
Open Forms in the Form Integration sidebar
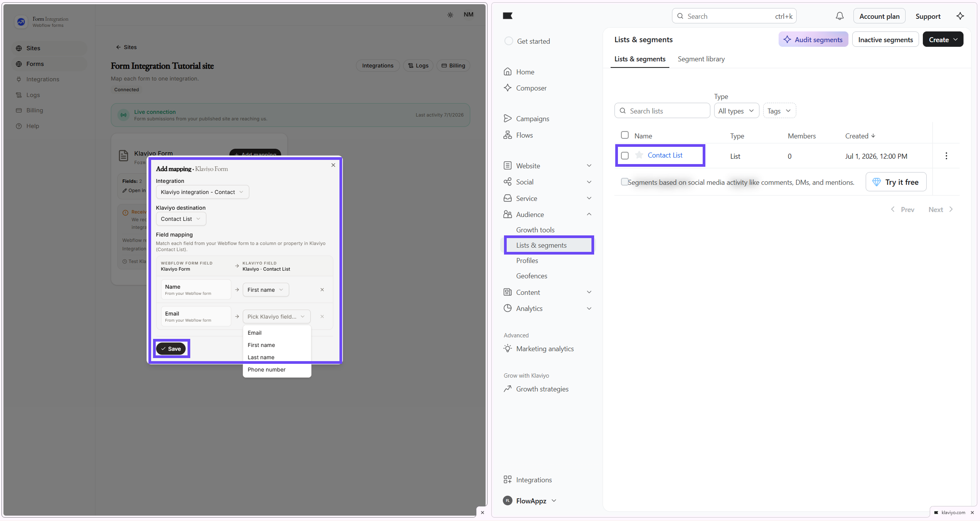pos(49,64)
